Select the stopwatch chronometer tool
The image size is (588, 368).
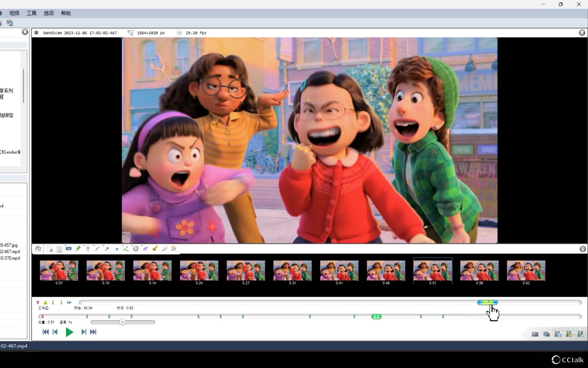click(135, 249)
